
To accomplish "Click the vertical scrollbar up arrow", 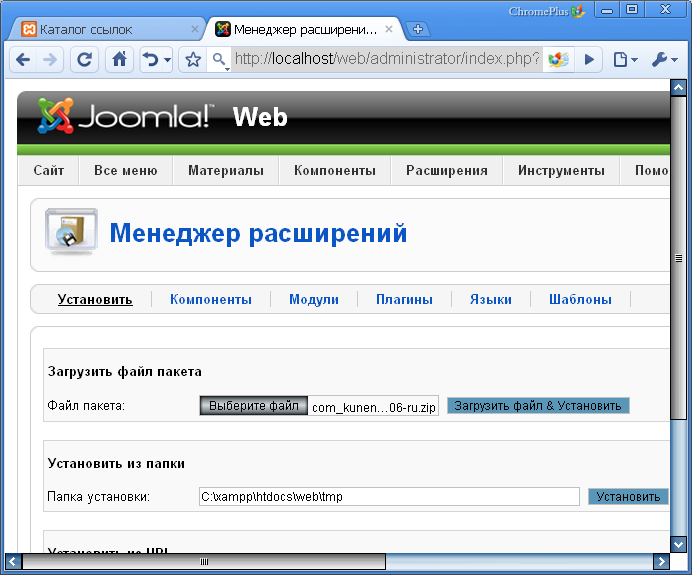I will [x=678, y=87].
